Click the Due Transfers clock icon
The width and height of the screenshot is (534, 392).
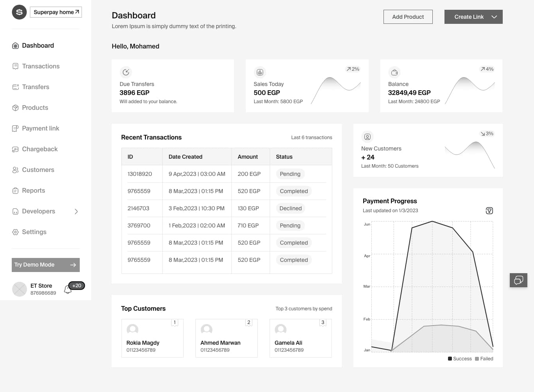pos(126,72)
